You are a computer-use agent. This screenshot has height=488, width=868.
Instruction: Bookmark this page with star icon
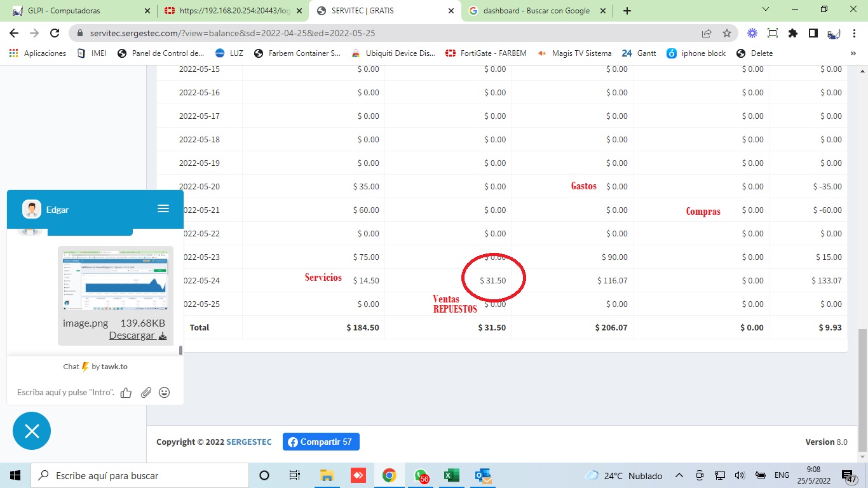(727, 33)
